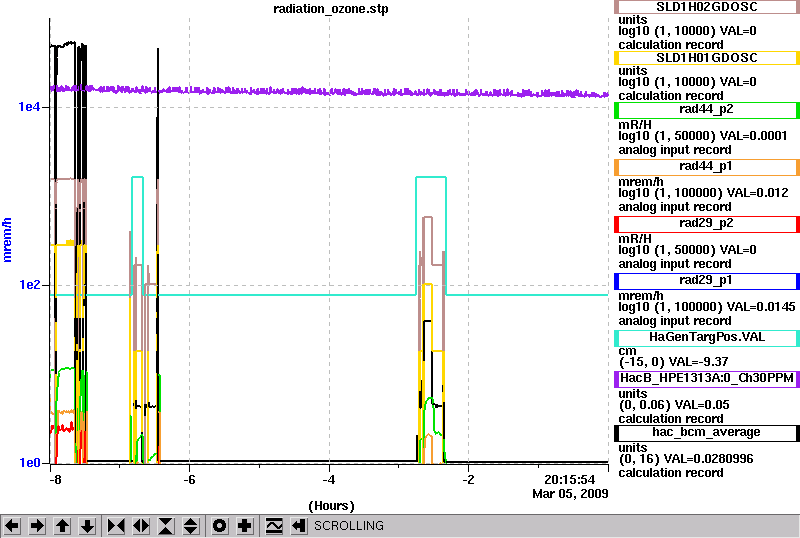Image resolution: width=800 pixels, height=538 pixels.
Task: Click the Mar 05, 2009 date label
Action: (570, 494)
